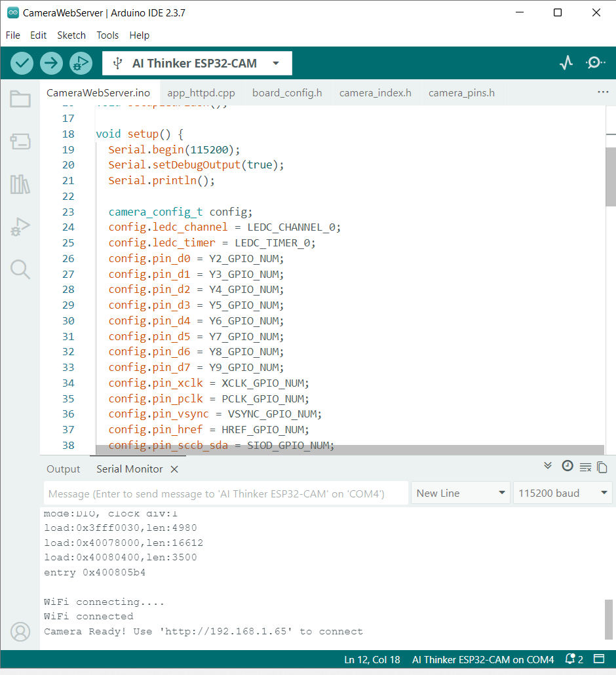Click the Arduino IDE logo in title bar
616x675 pixels.
pos(13,12)
